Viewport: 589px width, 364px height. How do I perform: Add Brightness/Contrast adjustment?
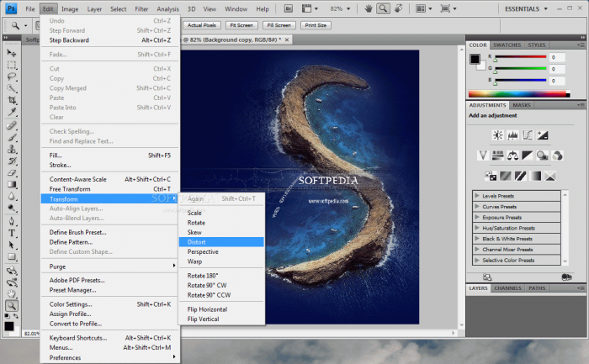[x=498, y=135]
